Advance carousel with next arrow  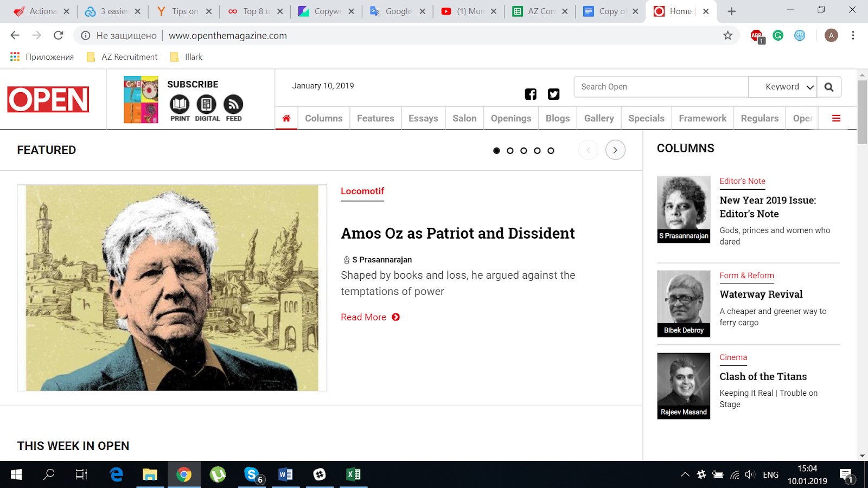click(x=615, y=150)
